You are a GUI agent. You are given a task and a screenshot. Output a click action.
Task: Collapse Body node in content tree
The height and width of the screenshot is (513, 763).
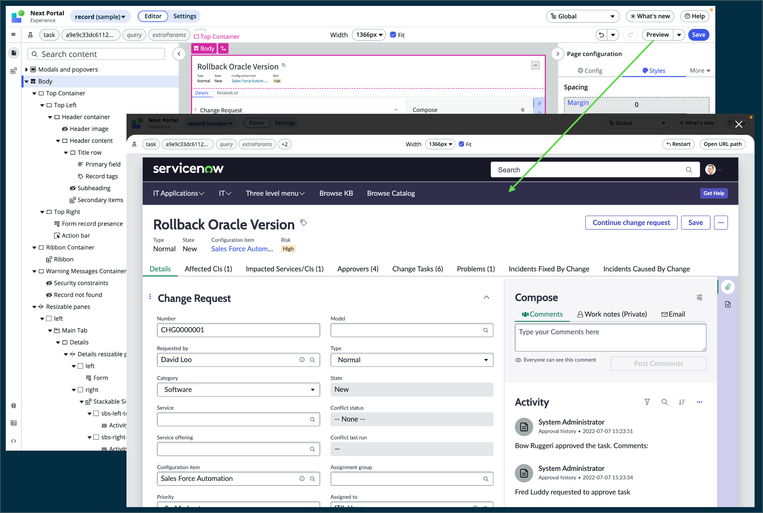point(27,81)
